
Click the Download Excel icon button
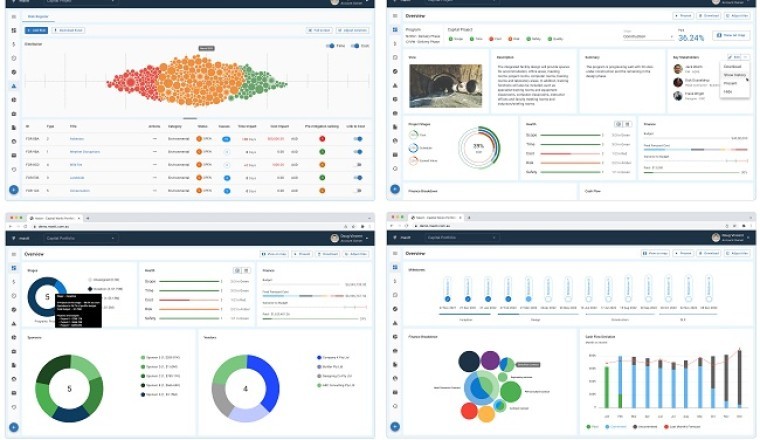point(70,31)
